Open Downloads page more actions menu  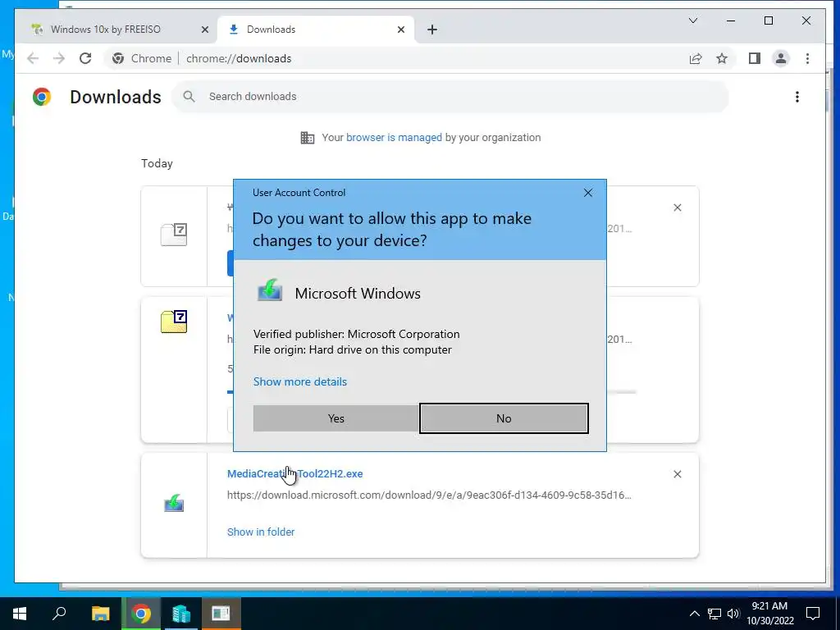(797, 97)
